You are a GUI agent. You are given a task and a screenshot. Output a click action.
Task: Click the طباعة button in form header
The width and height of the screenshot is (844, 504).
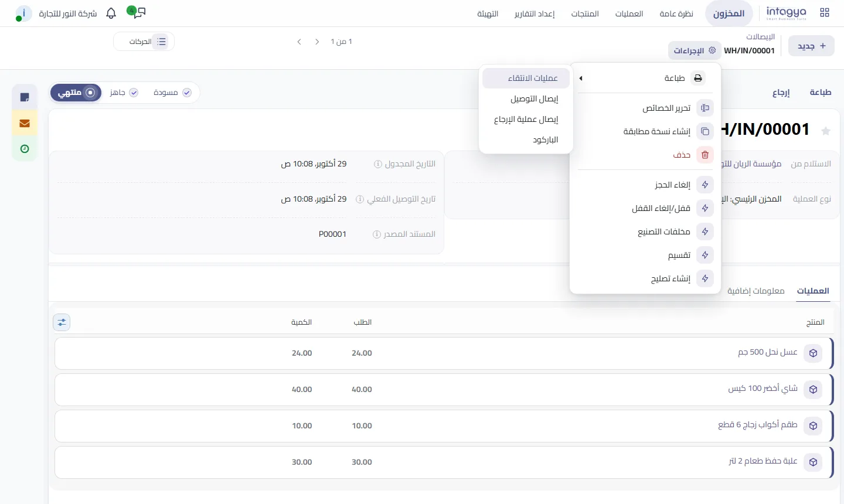[x=821, y=93]
